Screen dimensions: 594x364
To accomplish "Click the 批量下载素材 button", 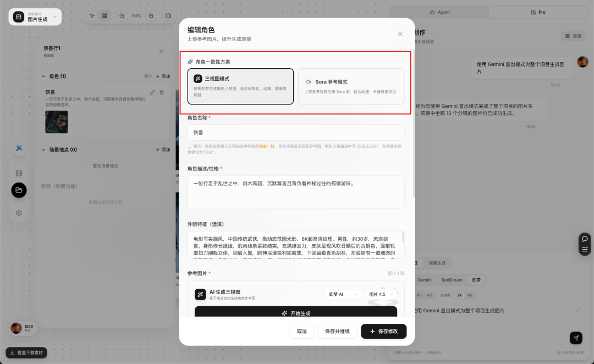I will point(25,352).
